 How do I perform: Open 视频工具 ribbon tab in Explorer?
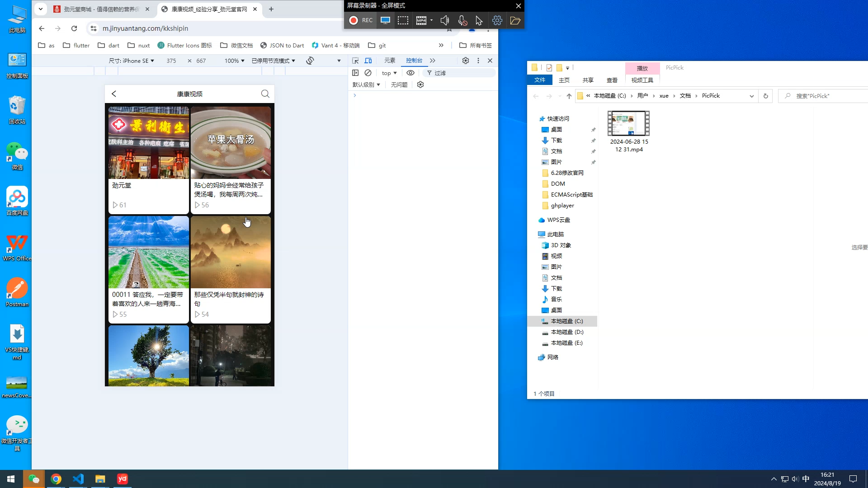click(x=642, y=80)
